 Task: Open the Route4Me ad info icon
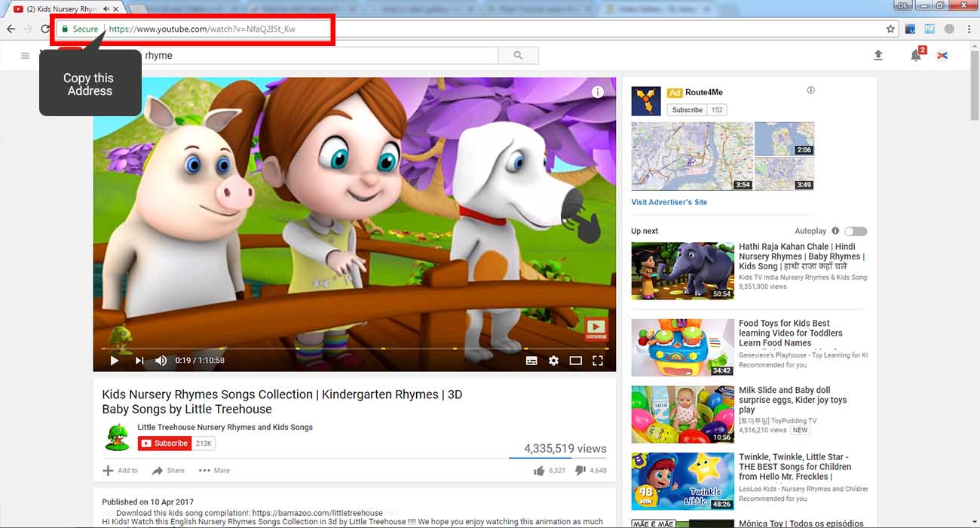811,91
